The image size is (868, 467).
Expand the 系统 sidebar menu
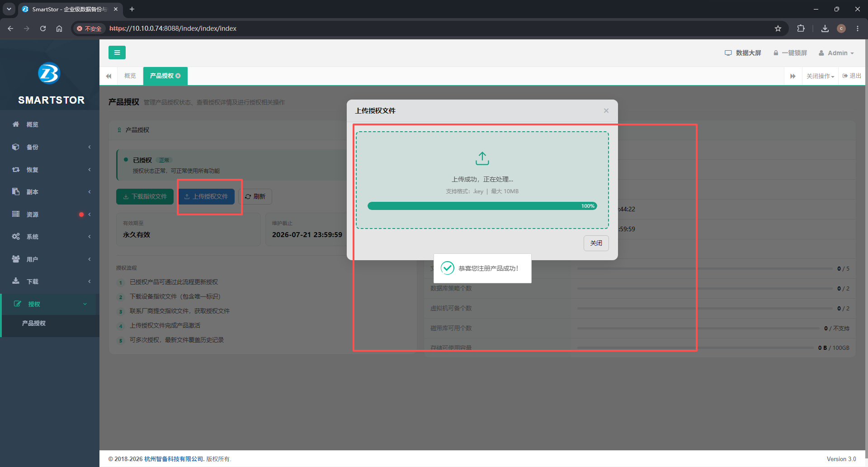pos(50,237)
